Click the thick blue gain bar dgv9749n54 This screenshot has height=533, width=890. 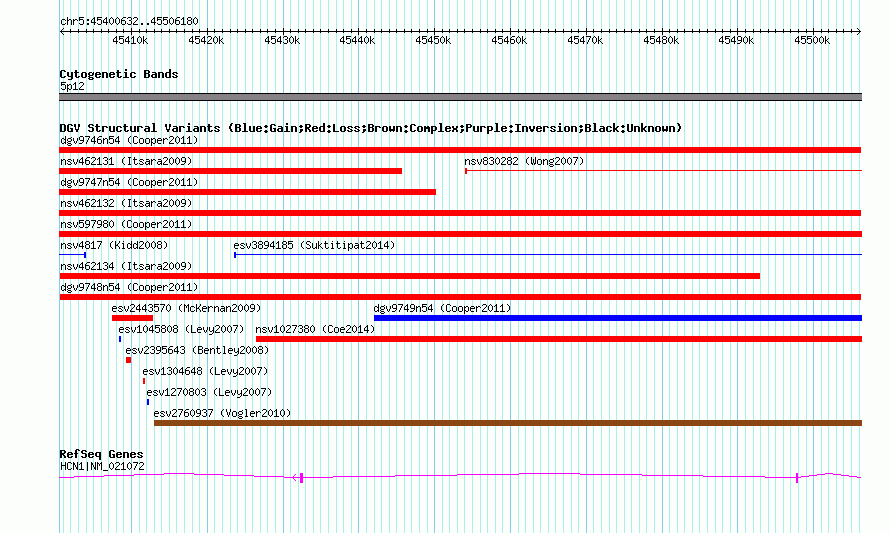point(618,318)
